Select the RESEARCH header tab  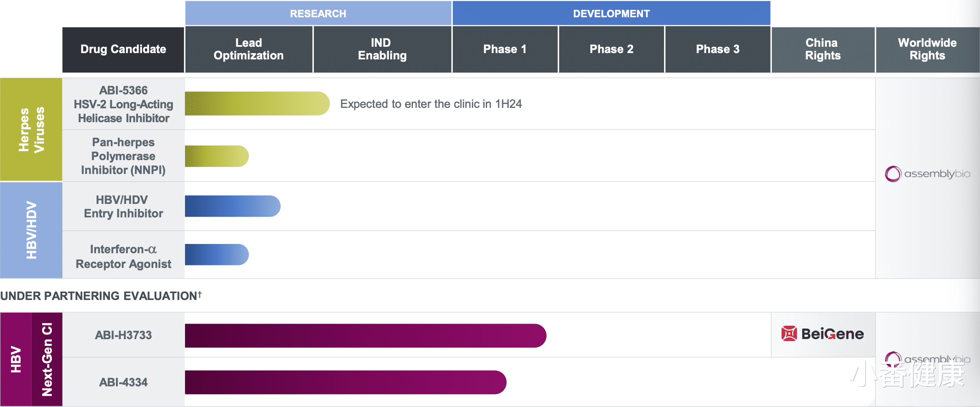click(318, 13)
